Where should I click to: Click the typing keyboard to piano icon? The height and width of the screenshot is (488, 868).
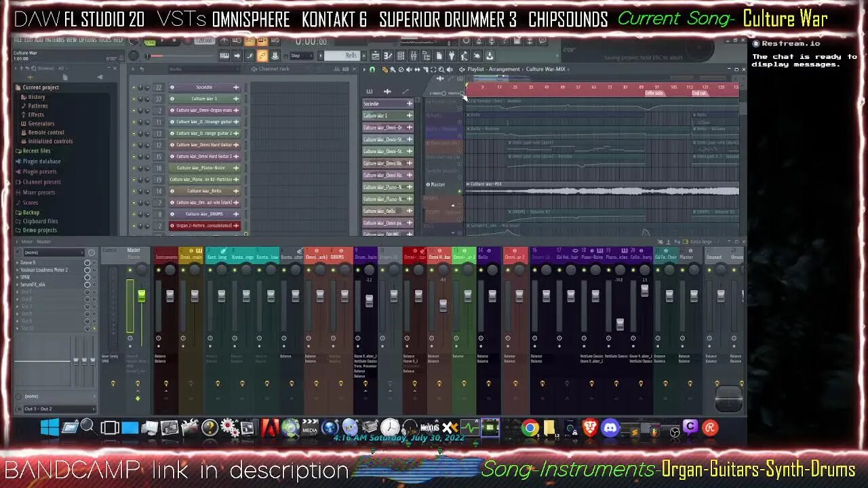point(224,56)
